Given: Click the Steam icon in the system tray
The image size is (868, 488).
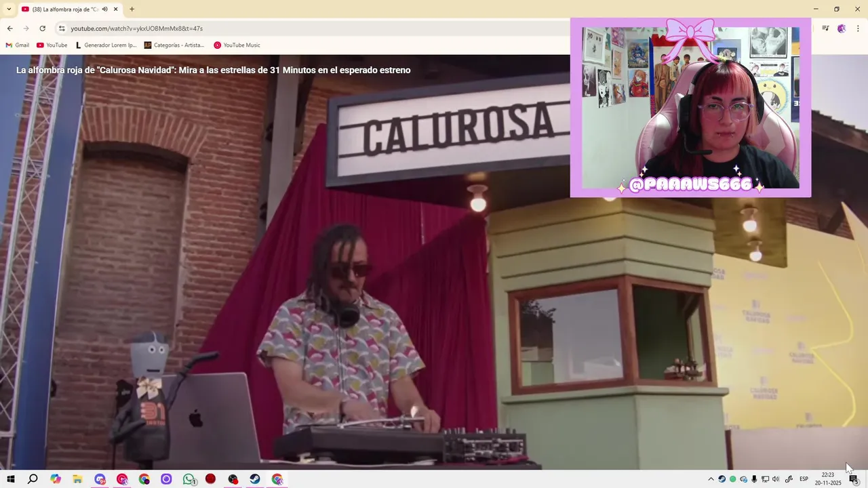Looking at the screenshot, I should tap(722, 479).
